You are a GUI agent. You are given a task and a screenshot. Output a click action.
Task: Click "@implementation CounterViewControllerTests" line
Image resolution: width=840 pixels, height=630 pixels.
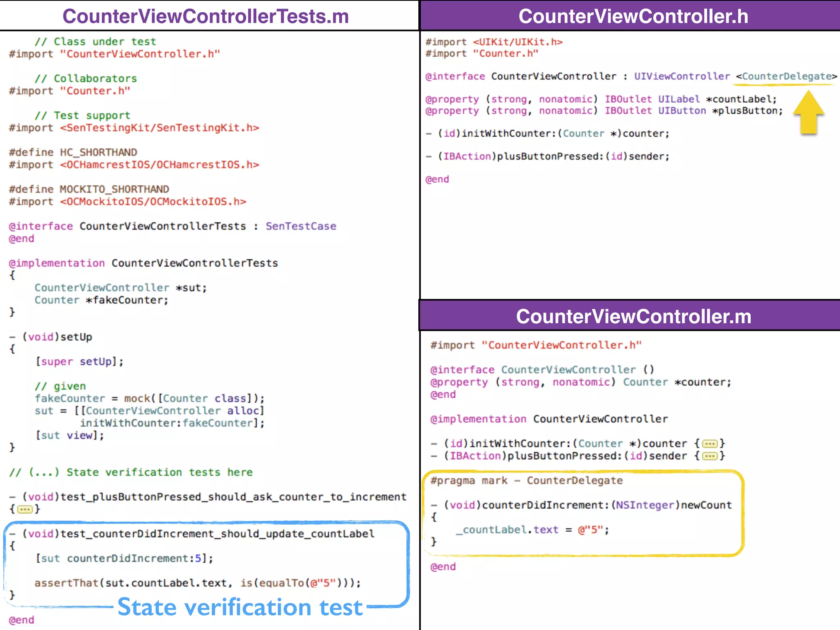click(144, 263)
